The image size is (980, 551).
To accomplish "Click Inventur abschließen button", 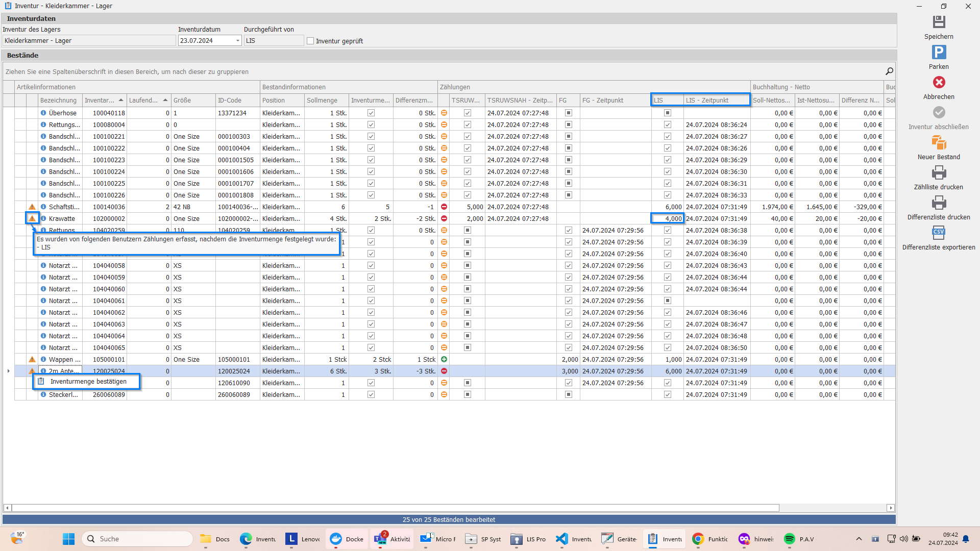I will [939, 113].
